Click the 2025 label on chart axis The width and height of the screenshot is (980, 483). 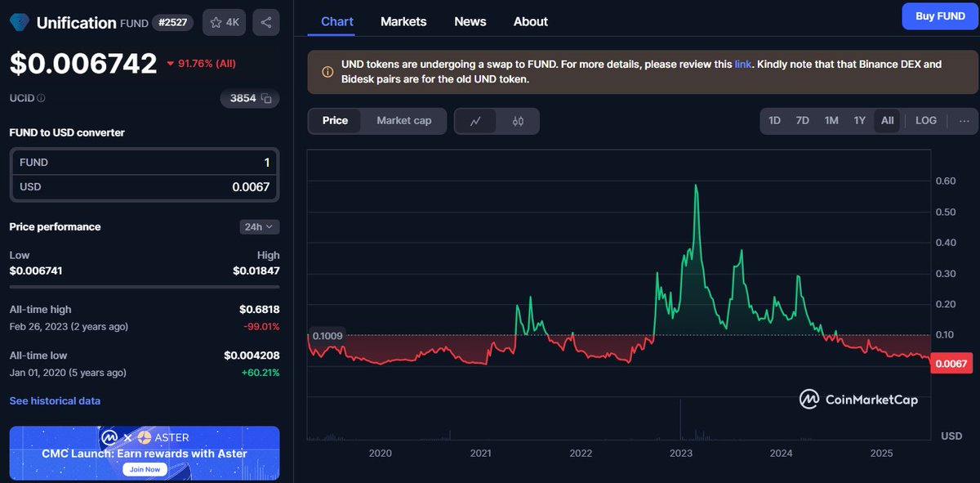pyautogui.click(x=882, y=454)
